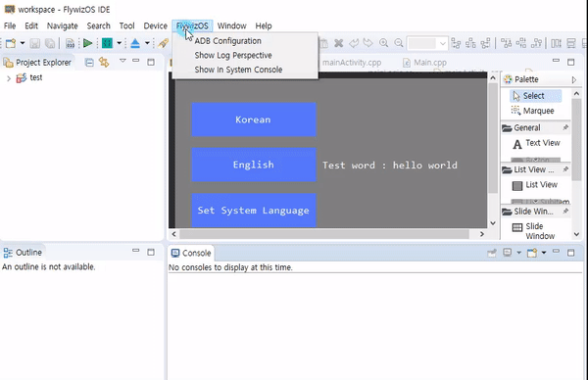The image size is (588, 380).
Task: Pin the General palette drawer
Action: [x=565, y=127]
